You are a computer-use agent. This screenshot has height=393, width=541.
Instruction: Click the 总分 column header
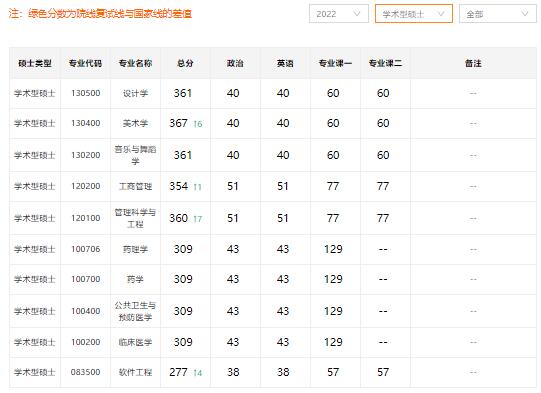pyautogui.click(x=185, y=63)
